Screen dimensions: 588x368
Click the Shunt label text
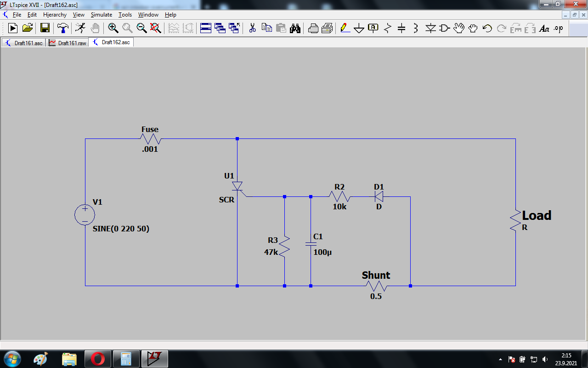376,275
